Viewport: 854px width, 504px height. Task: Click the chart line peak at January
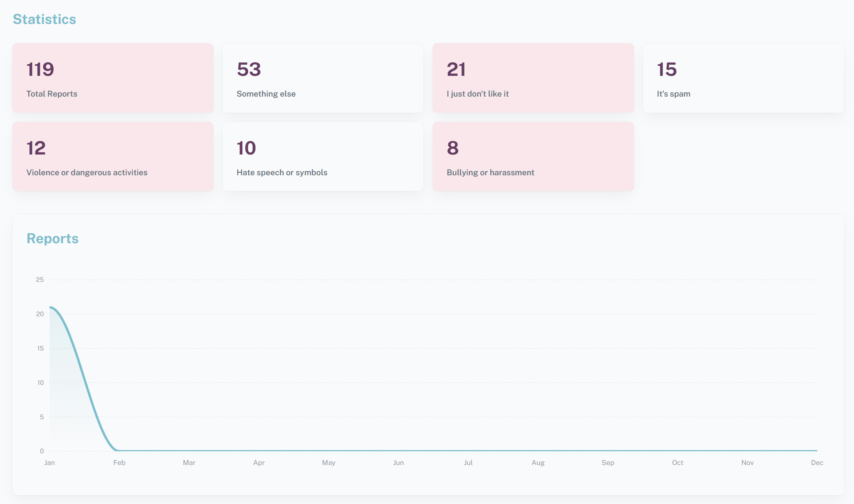click(50, 307)
